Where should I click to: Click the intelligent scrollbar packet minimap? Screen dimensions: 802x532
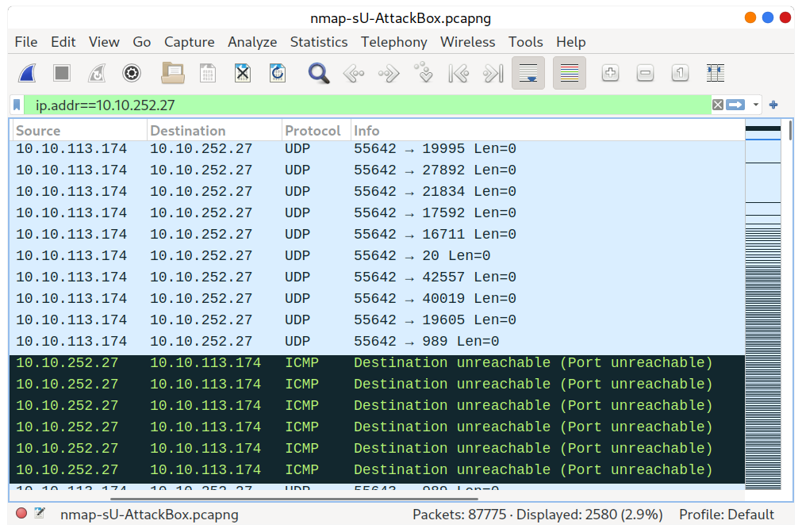pos(762,305)
